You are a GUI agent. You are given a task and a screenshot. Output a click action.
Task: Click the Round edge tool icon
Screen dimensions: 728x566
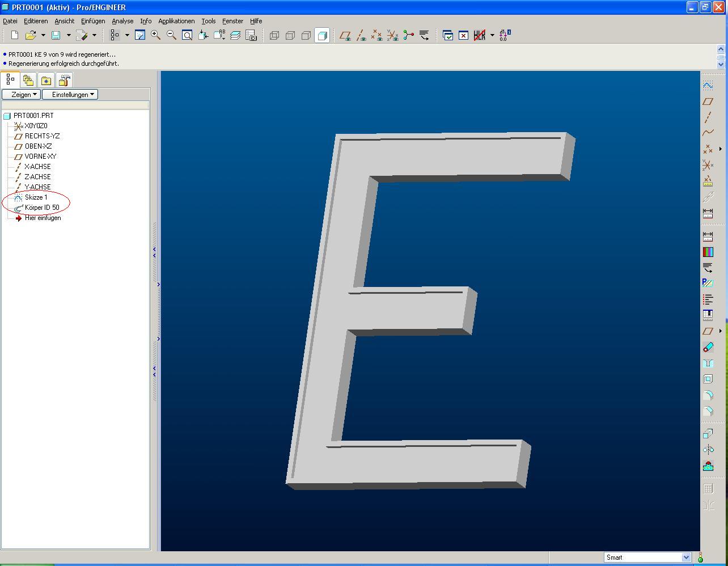coord(708,395)
